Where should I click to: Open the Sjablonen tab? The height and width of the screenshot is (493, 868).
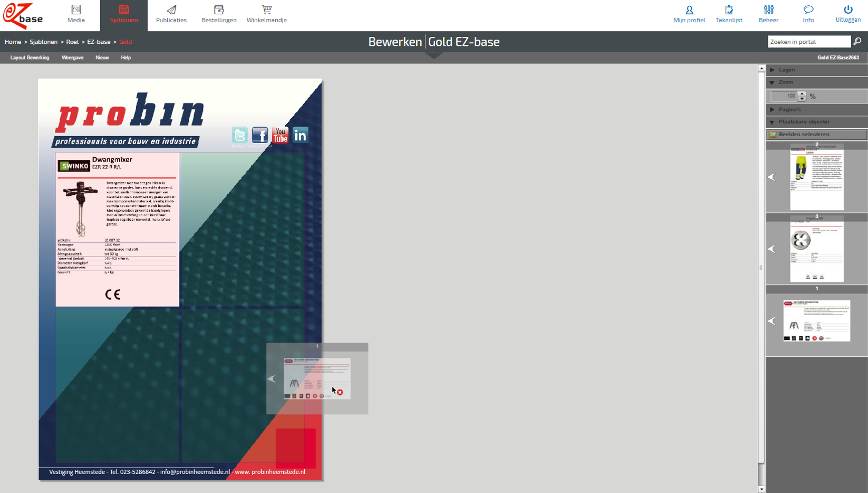pos(124,14)
